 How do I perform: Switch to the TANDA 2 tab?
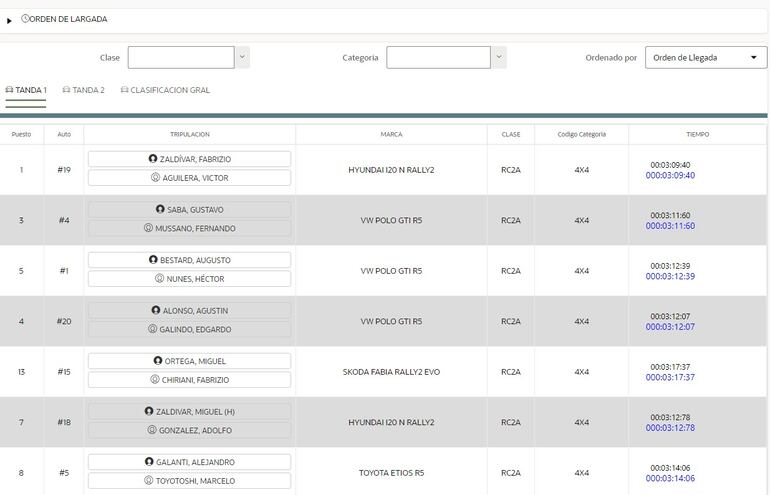pos(83,90)
